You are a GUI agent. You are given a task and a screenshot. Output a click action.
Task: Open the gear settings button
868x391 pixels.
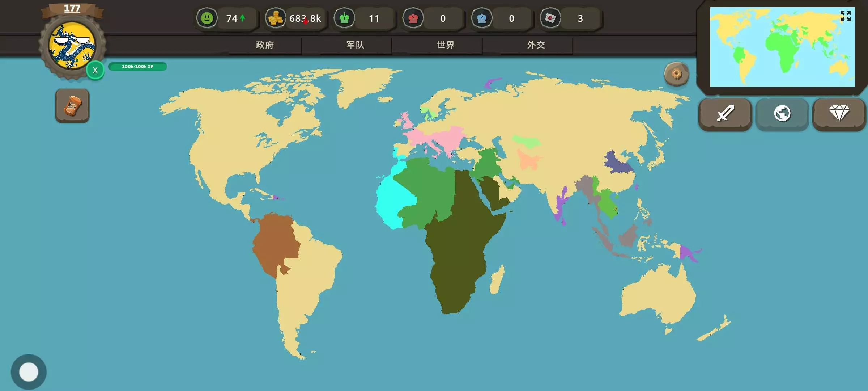[x=676, y=74]
